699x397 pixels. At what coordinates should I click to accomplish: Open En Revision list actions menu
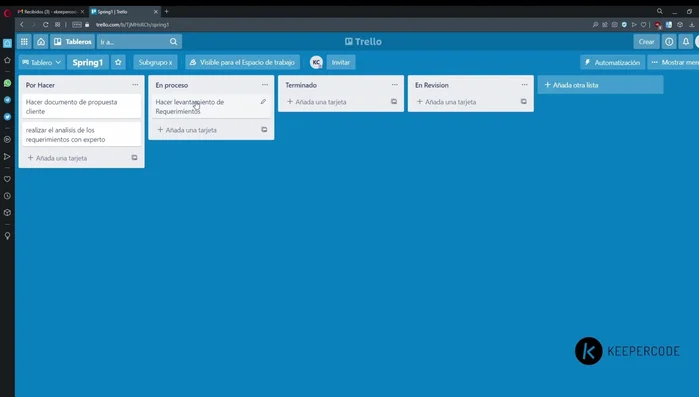point(524,85)
